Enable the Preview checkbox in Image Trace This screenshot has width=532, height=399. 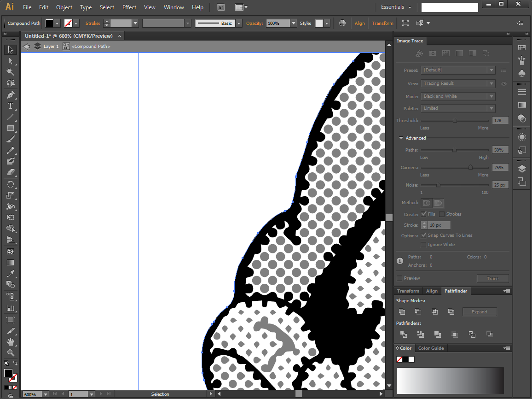(399, 278)
